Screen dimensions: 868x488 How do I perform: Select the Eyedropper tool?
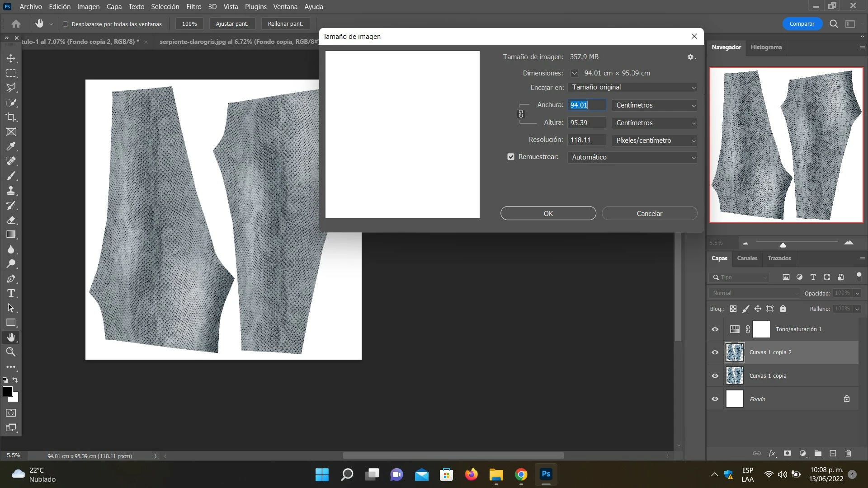[x=11, y=146]
